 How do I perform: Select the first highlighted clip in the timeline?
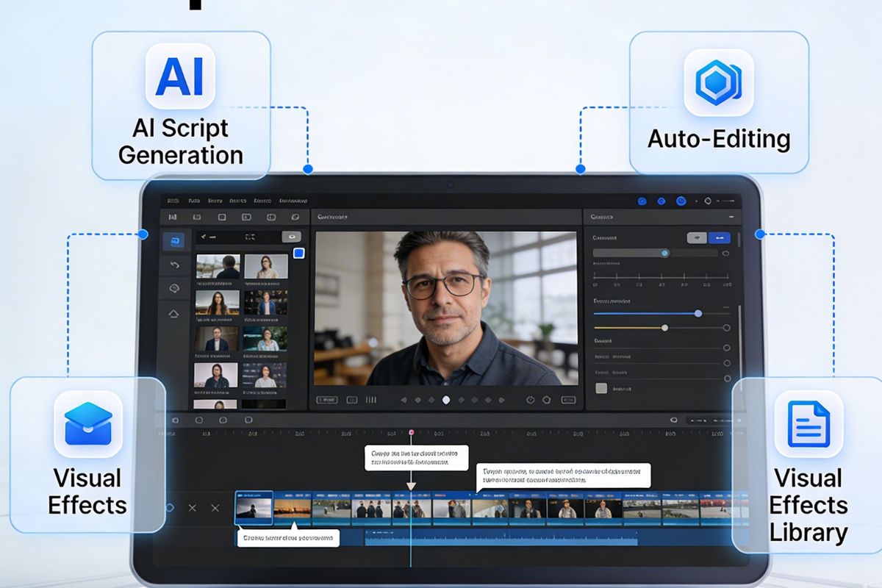tap(254, 508)
